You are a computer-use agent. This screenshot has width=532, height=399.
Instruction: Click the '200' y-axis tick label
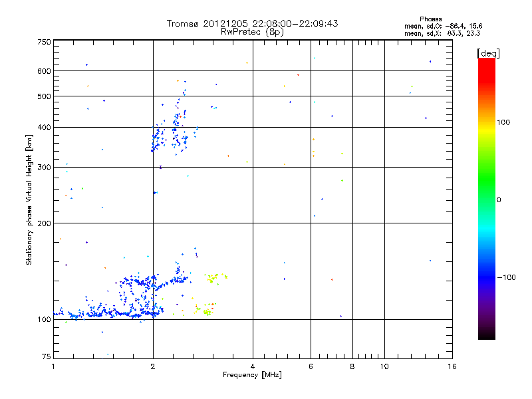point(44,223)
